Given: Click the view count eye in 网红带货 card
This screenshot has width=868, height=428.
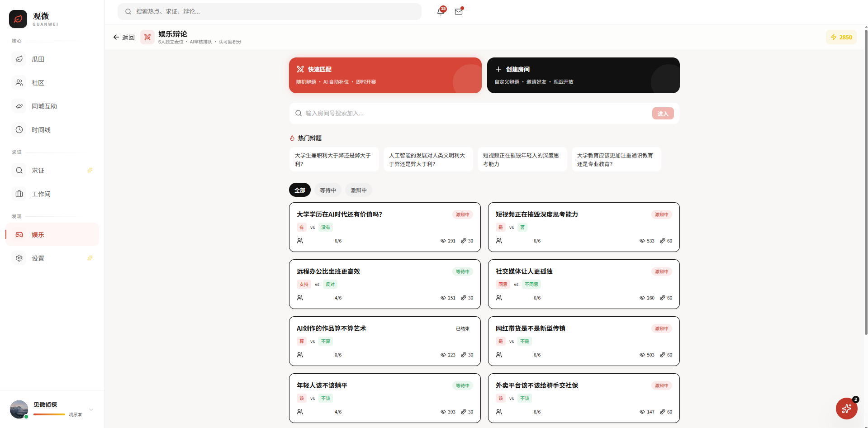Looking at the screenshot, I should [x=642, y=355].
